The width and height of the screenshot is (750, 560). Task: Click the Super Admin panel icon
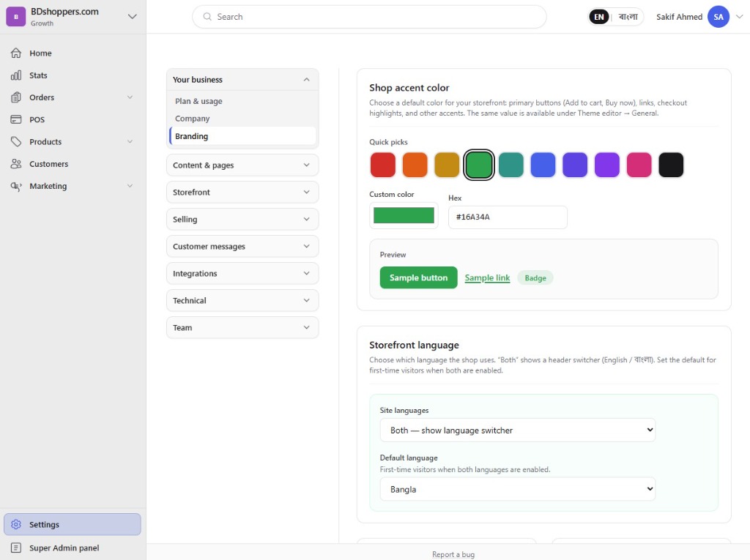coord(16,548)
